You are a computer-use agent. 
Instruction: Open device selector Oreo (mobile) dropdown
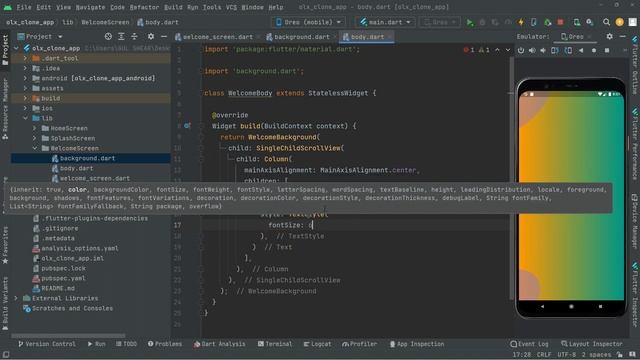(x=309, y=22)
